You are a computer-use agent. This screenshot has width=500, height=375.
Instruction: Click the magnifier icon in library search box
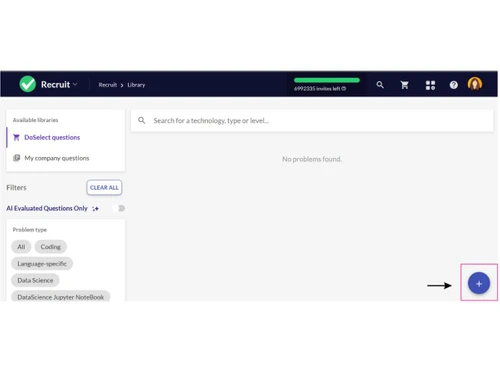(142, 120)
